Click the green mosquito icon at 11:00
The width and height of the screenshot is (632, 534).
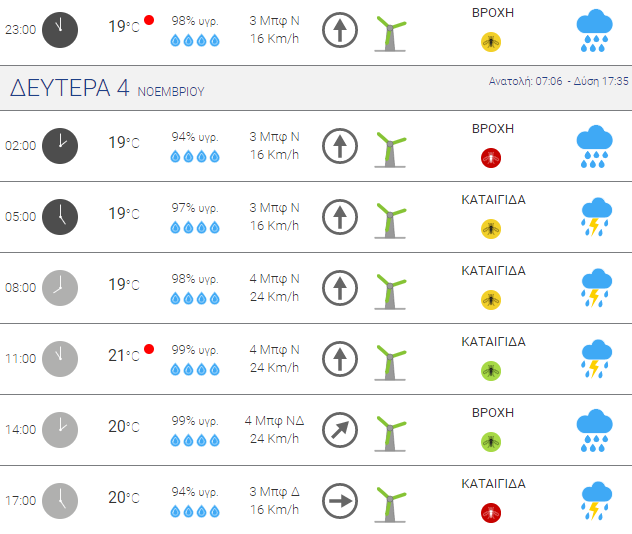(491, 371)
